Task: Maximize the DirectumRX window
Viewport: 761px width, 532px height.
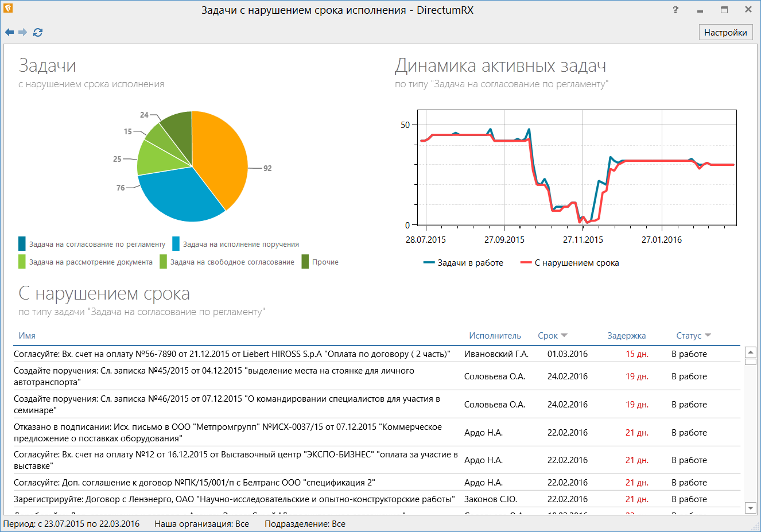Action: (x=724, y=10)
